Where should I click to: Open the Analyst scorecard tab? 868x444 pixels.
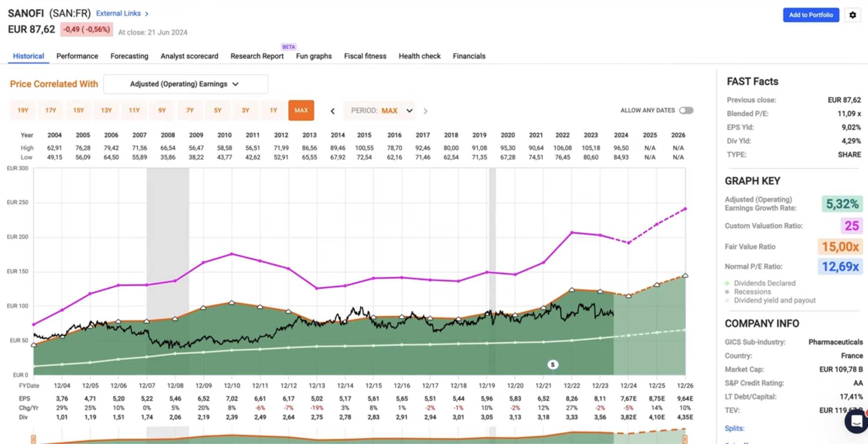189,56
